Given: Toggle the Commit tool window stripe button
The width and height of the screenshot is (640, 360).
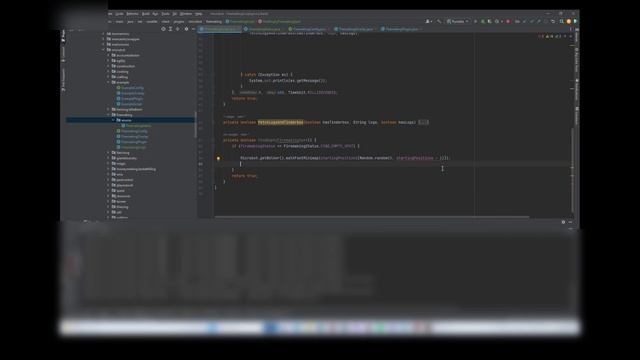Looking at the screenshot, I should [63, 53].
